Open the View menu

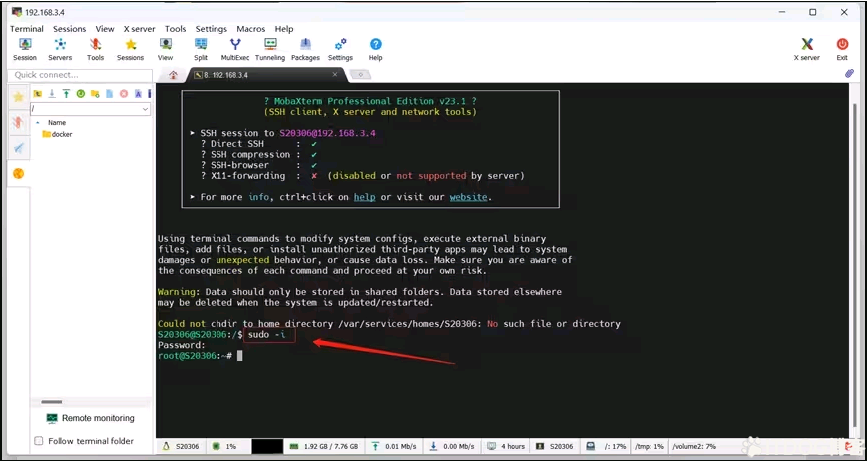coord(104,29)
